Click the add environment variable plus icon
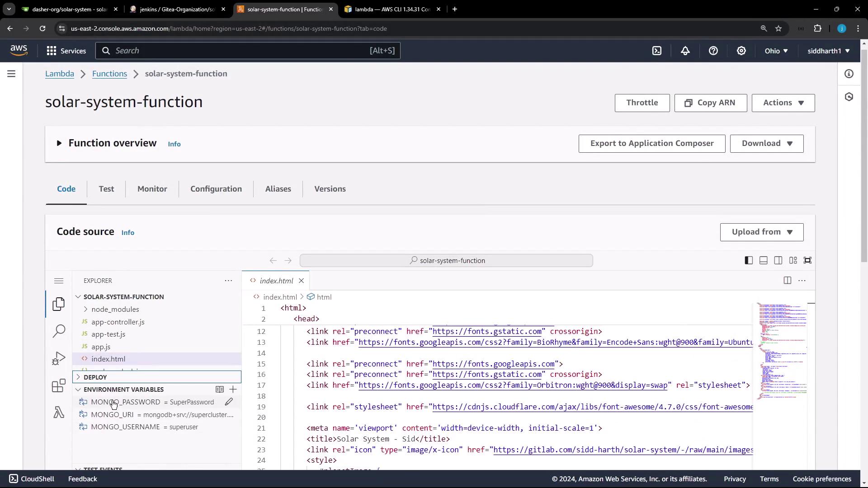Screen dimensions: 868x488 233,389
